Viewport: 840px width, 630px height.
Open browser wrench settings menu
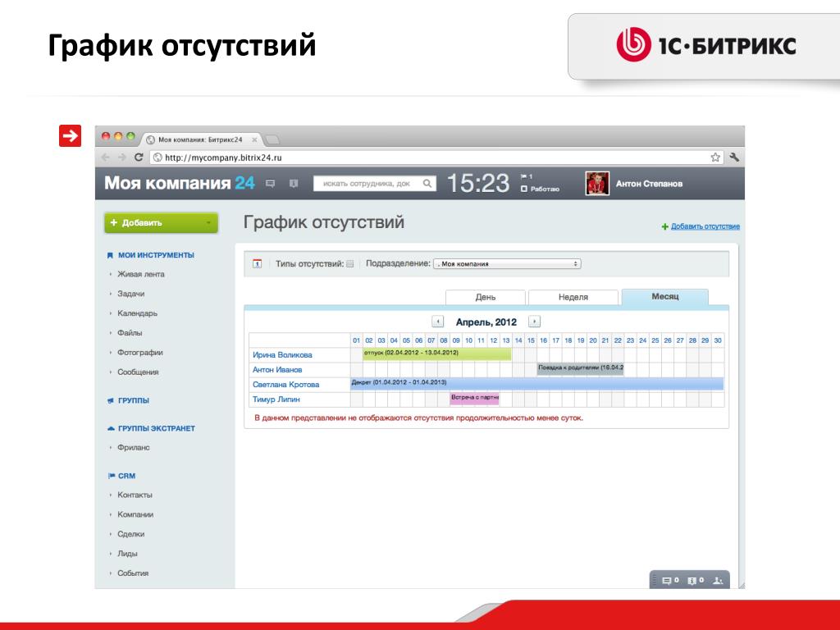point(734,157)
